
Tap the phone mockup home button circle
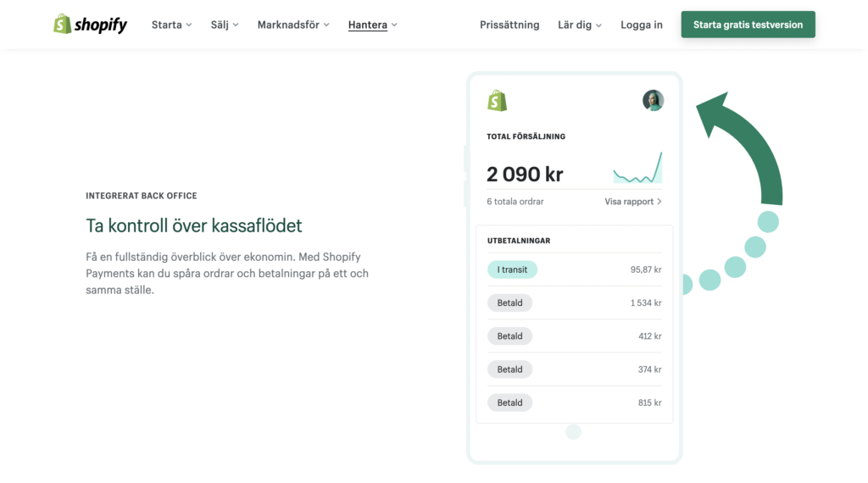click(574, 431)
